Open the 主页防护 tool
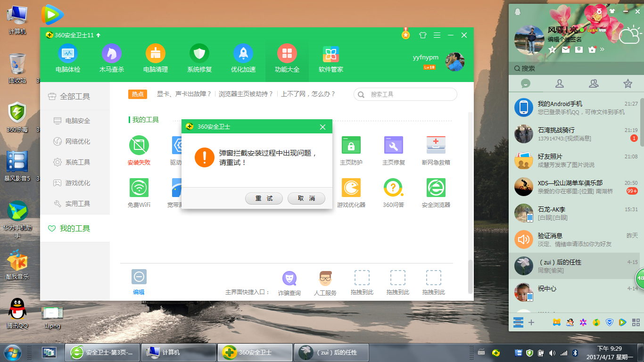Viewport: 644px width, 362px height. [x=351, y=151]
